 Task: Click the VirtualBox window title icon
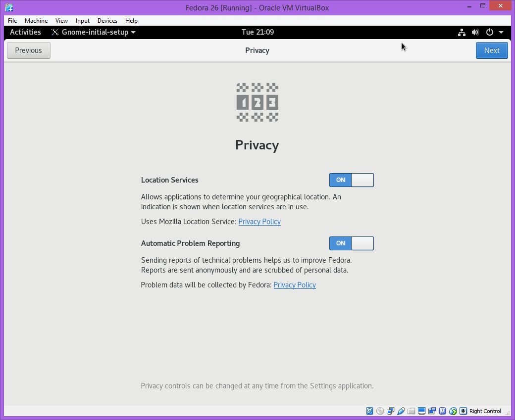click(9, 7)
